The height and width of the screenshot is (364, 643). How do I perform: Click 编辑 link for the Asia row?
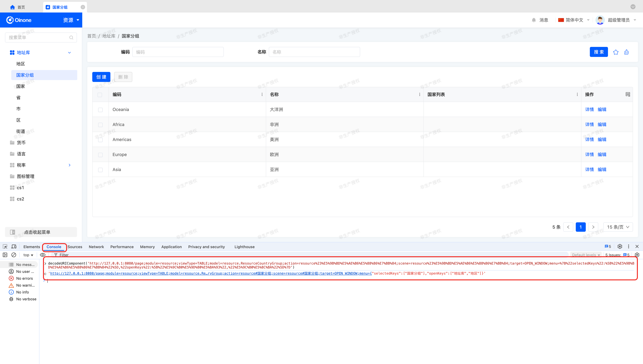coord(602,169)
